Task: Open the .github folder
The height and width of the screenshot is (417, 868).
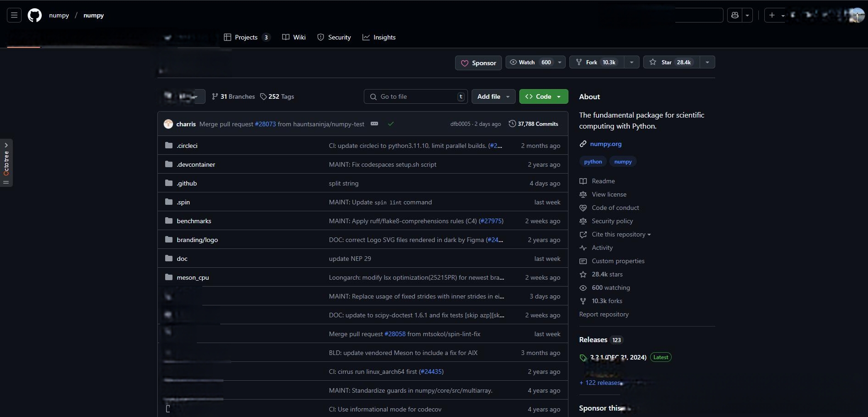Action: (187, 183)
